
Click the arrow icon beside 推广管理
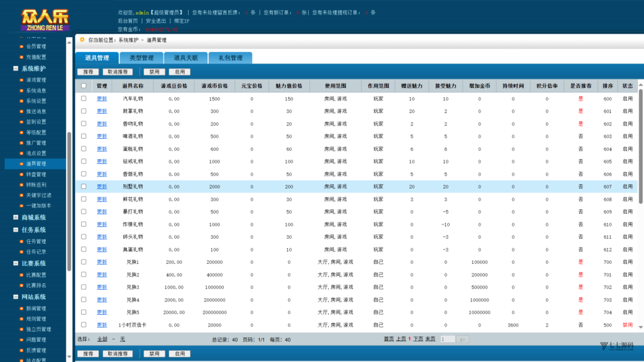(21, 143)
